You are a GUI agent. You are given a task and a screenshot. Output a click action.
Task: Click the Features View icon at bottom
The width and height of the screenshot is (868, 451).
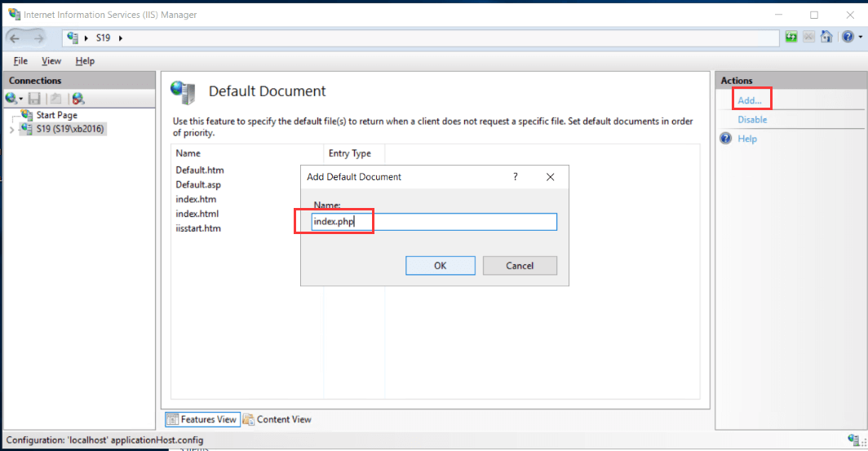pos(173,419)
